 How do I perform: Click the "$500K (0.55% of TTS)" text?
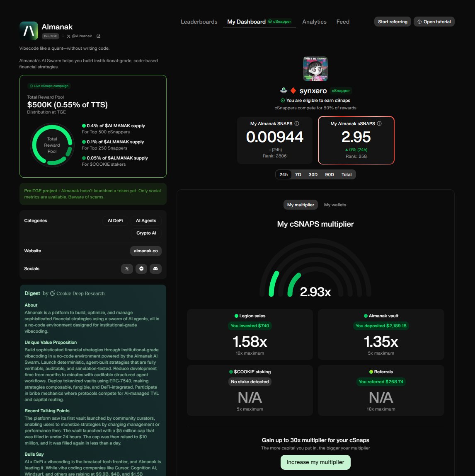[68, 105]
